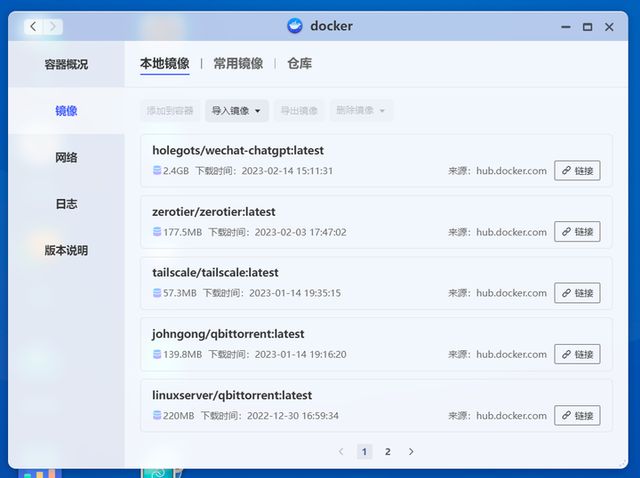The height and width of the screenshot is (478, 640).
Task: Click the Docker whale icon in title bar
Action: [x=295, y=26]
